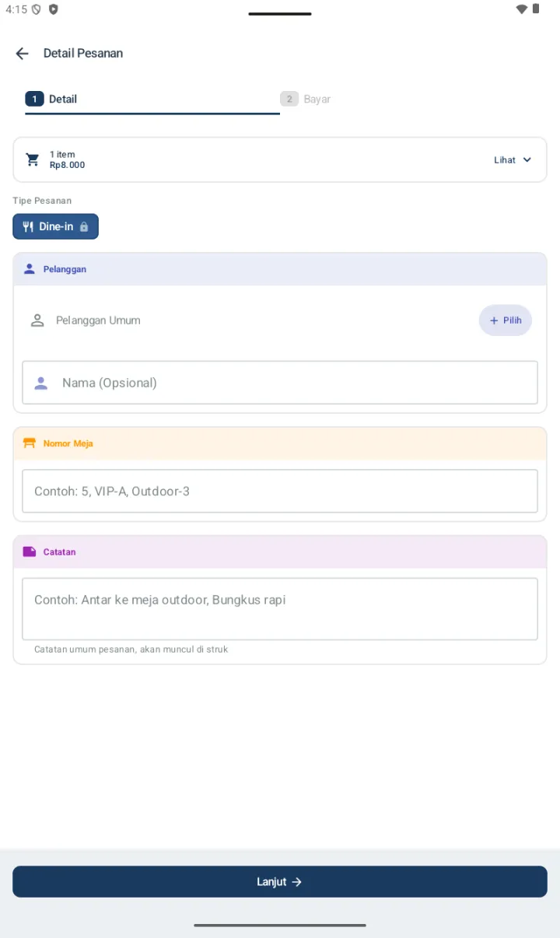The width and height of the screenshot is (560, 938).
Task: Focus the Nama (Opsional) input field
Action: 280,383
